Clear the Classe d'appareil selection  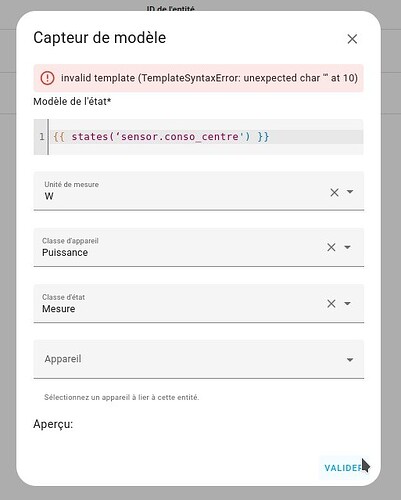tap(331, 247)
